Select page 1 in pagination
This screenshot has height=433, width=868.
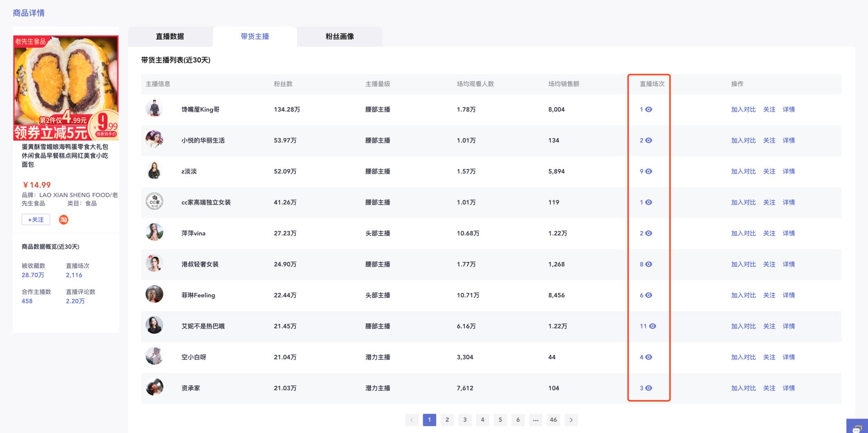[x=429, y=420]
